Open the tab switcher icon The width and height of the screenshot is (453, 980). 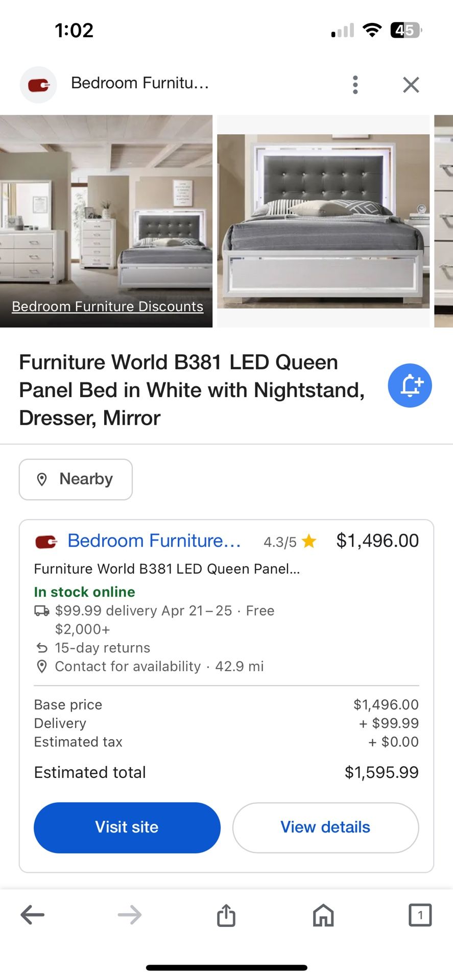[x=420, y=915]
